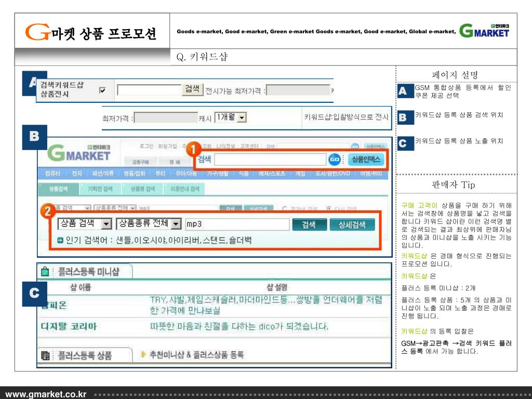Open the 1개월 period dropdown
This screenshot has width=532, height=399.
[230, 117]
